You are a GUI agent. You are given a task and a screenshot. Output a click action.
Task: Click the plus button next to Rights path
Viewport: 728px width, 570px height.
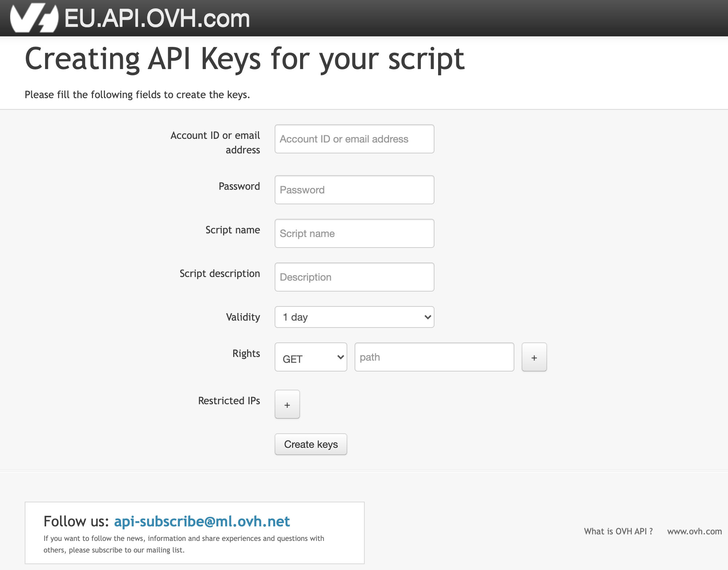point(534,357)
